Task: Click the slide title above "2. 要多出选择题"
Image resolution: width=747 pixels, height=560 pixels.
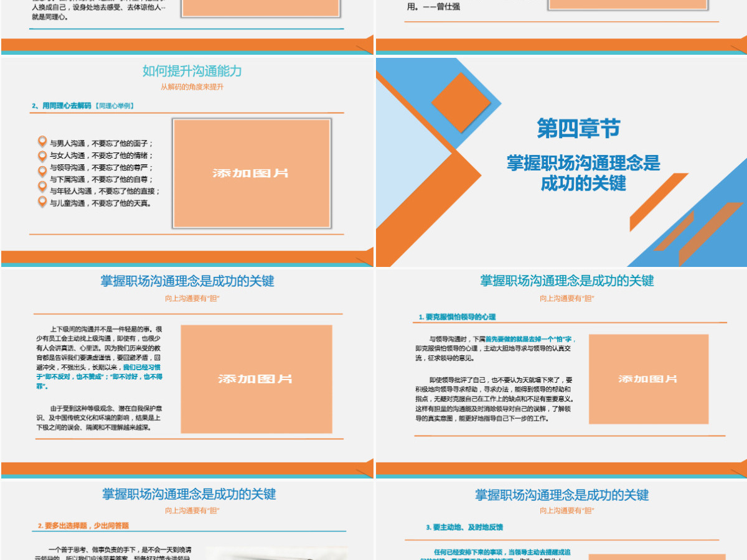Action: point(189,494)
